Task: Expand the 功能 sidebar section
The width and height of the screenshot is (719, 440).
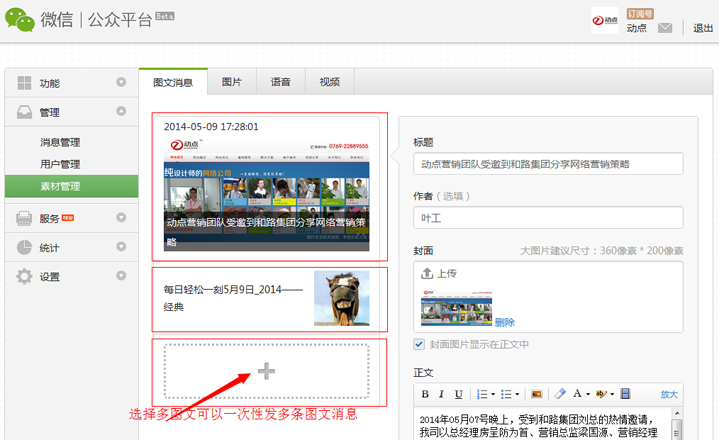Action: 121,82
